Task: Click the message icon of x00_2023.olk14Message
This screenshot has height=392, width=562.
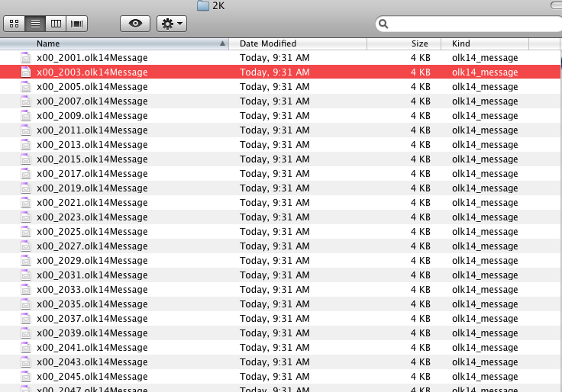Action: click(x=26, y=217)
